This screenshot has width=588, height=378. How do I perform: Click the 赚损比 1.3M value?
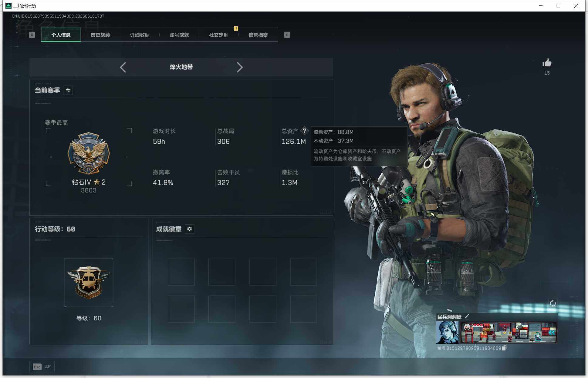coord(289,183)
